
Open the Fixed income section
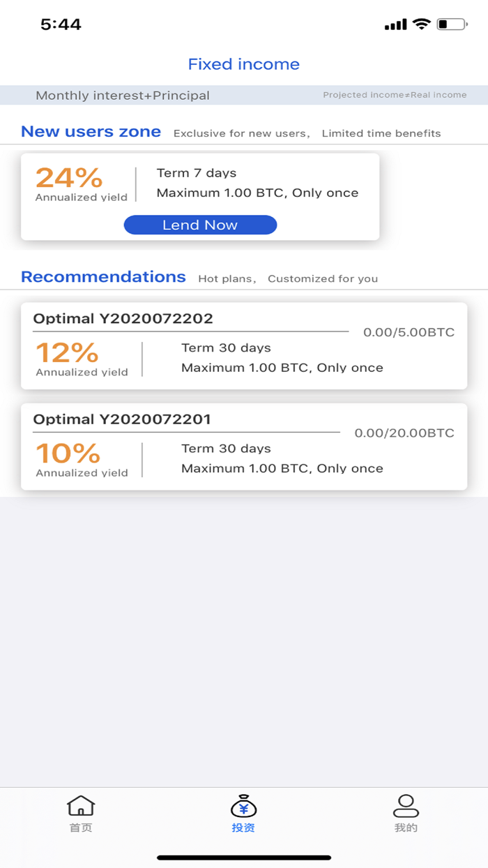point(243,64)
